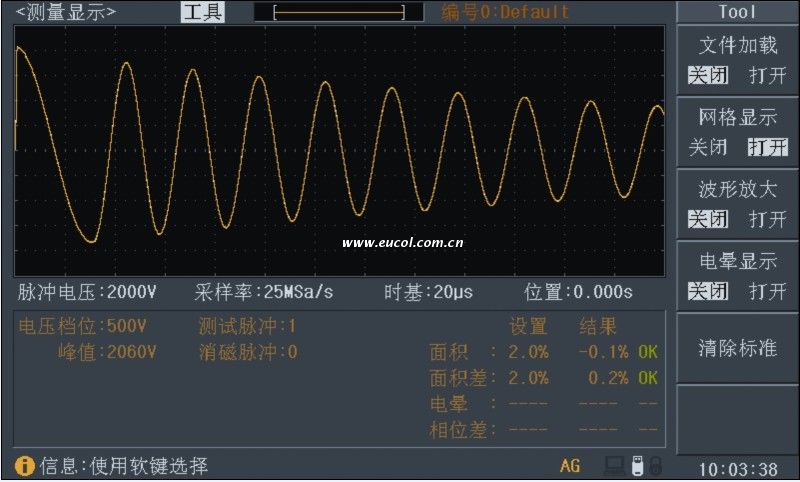Image resolution: width=800 pixels, height=482 pixels.
Task: Click the 面积差 setting value 2.0%
Action: (x=528, y=378)
